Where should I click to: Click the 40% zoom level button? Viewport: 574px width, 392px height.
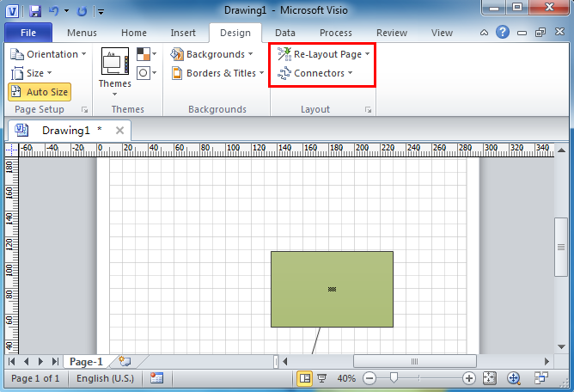346,378
